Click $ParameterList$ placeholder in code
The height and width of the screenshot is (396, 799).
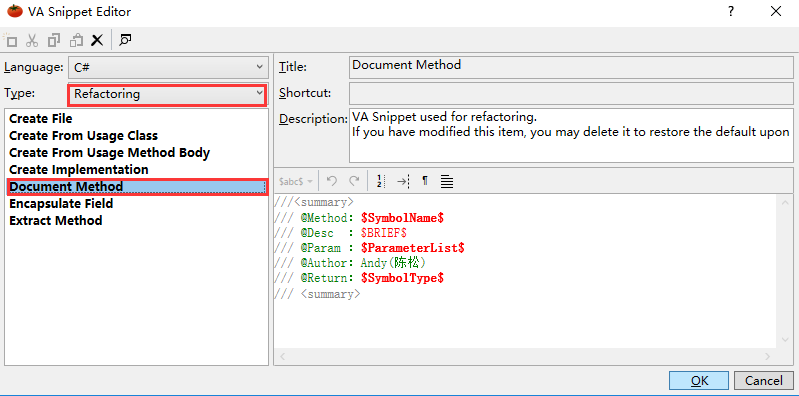[413, 248]
